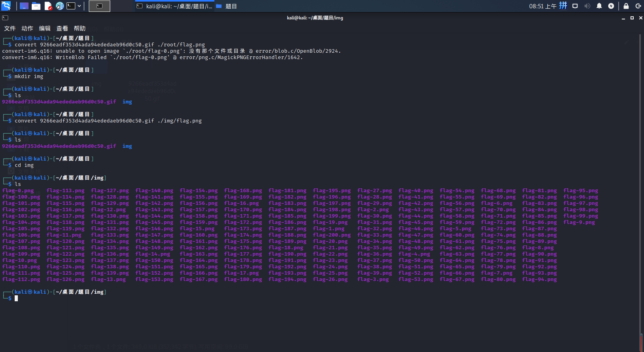Click flag-9.png in the listing
This screenshot has width=644, height=352.
click(579, 222)
